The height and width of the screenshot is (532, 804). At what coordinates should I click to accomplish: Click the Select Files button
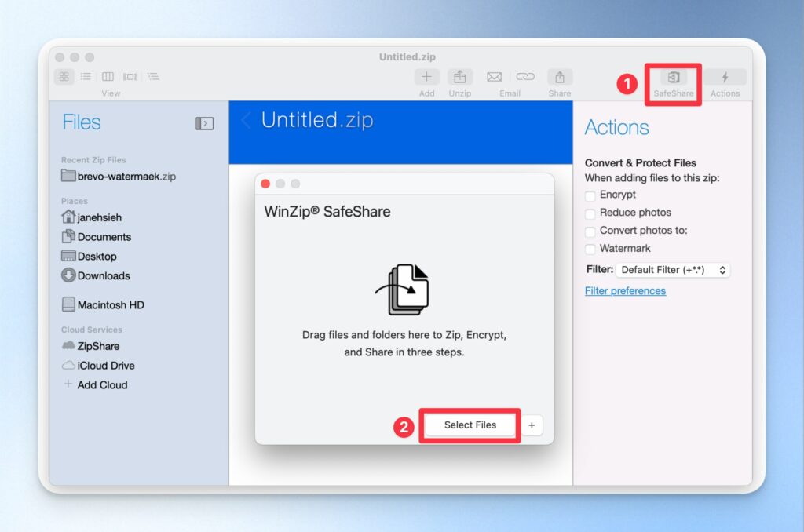pyautogui.click(x=470, y=425)
